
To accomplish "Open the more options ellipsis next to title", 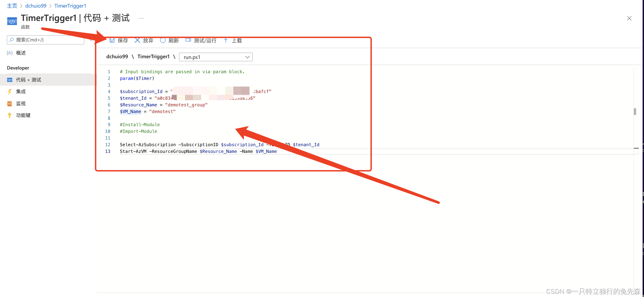I will point(141,18).
